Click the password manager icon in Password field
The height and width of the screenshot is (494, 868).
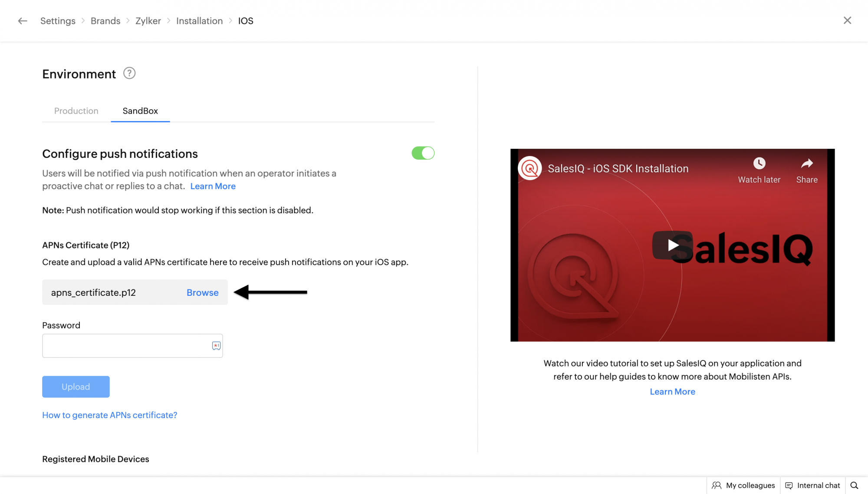216,346
